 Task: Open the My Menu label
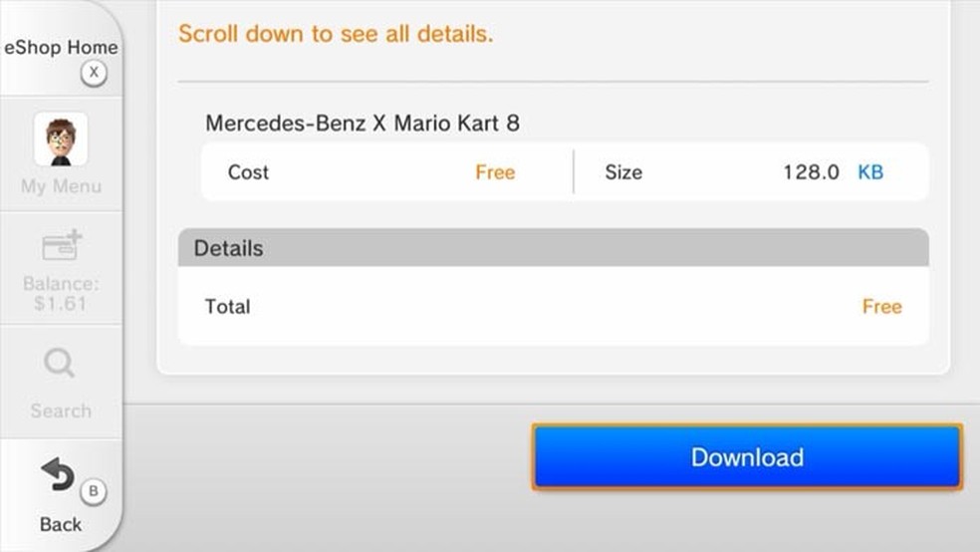pos(61,186)
